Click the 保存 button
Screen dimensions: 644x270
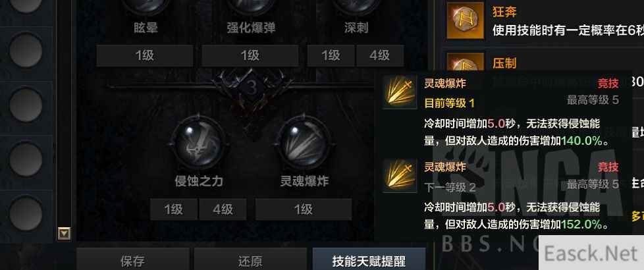133,260
